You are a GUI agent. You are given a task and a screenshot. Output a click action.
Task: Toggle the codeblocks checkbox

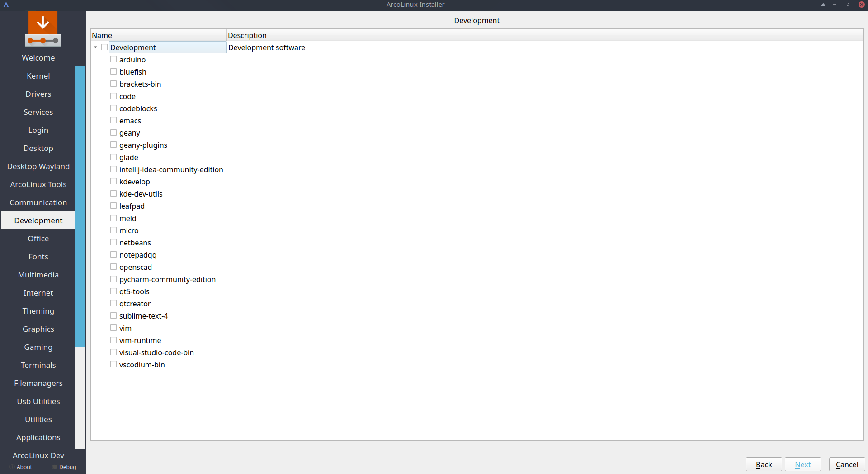point(113,108)
